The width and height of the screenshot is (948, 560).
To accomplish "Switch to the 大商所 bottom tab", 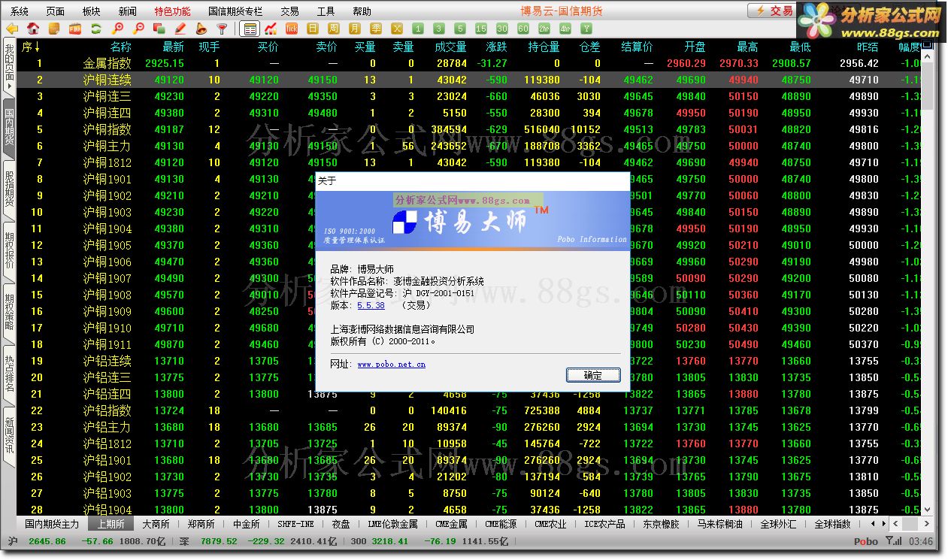I will point(156,524).
